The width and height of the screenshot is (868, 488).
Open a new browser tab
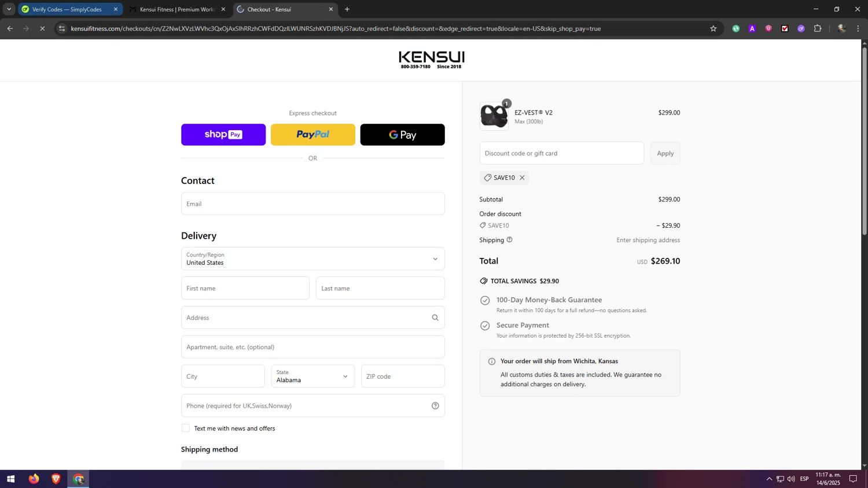click(347, 9)
